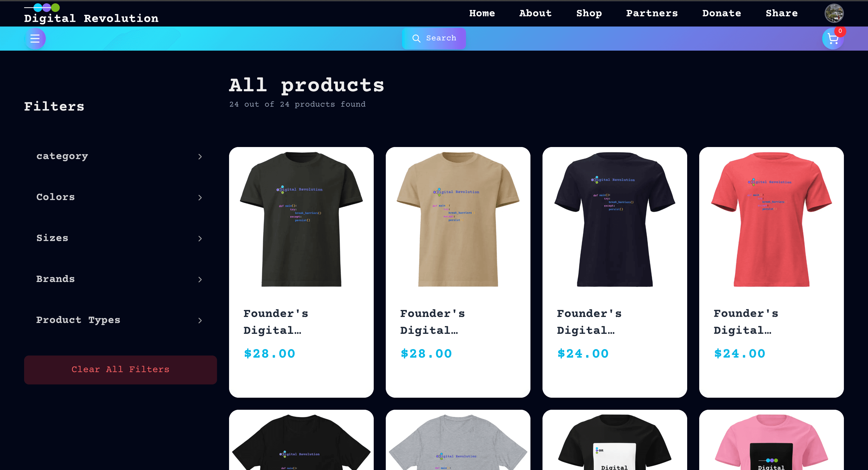Open the Partners page

[652, 13]
